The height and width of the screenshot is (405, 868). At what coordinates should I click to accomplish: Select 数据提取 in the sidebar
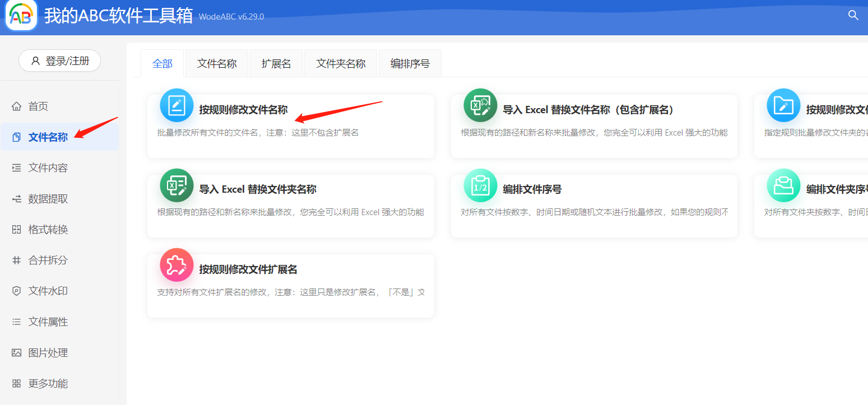point(48,199)
